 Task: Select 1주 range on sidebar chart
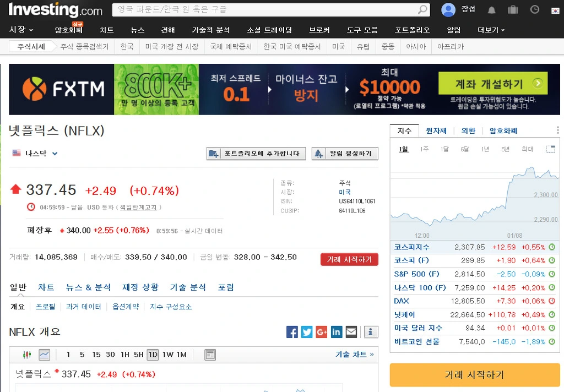tap(424, 149)
